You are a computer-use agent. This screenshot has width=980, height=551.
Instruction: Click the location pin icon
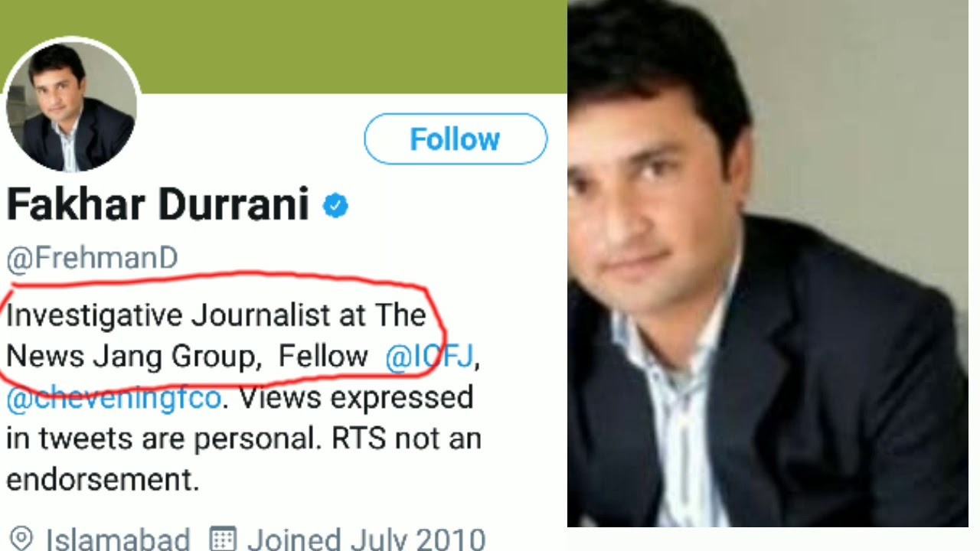coord(21,539)
